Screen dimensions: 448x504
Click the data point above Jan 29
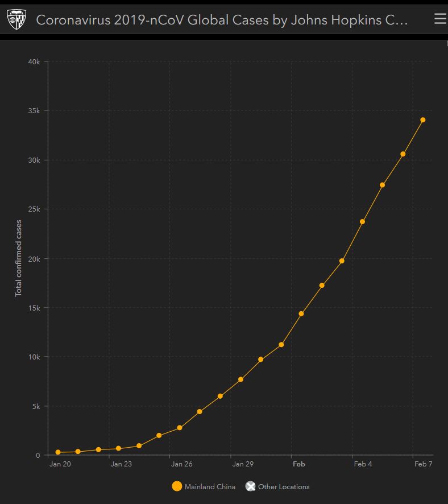tap(240, 379)
